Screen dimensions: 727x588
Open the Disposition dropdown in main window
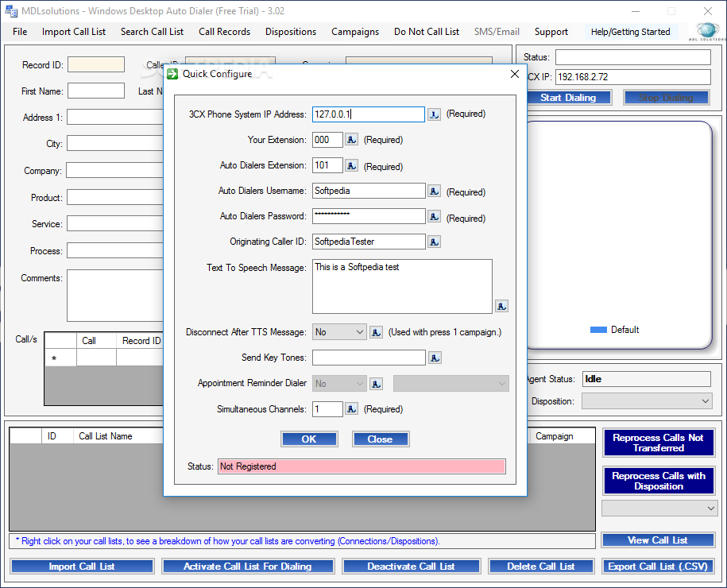pyautogui.click(x=648, y=401)
